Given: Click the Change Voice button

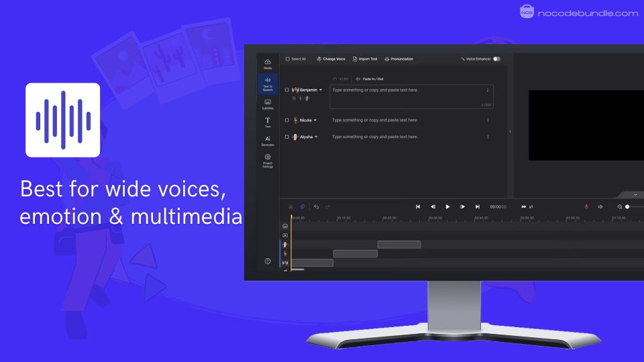Looking at the screenshot, I should [x=331, y=59].
